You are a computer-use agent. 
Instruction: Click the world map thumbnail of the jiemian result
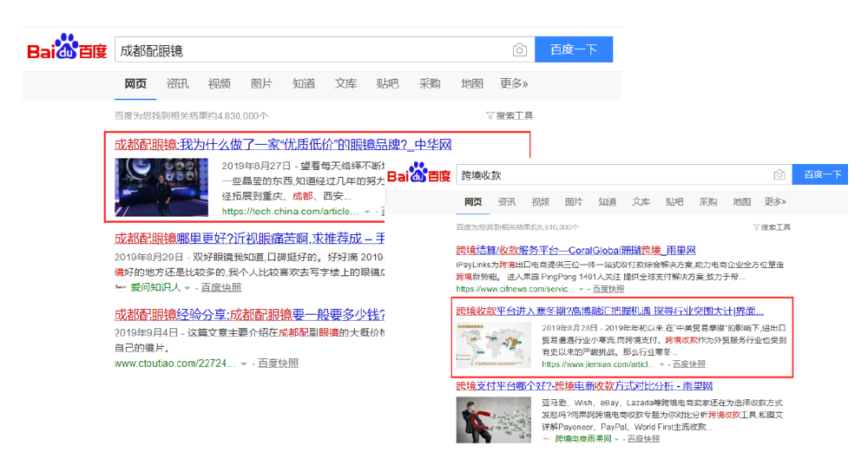pos(494,346)
